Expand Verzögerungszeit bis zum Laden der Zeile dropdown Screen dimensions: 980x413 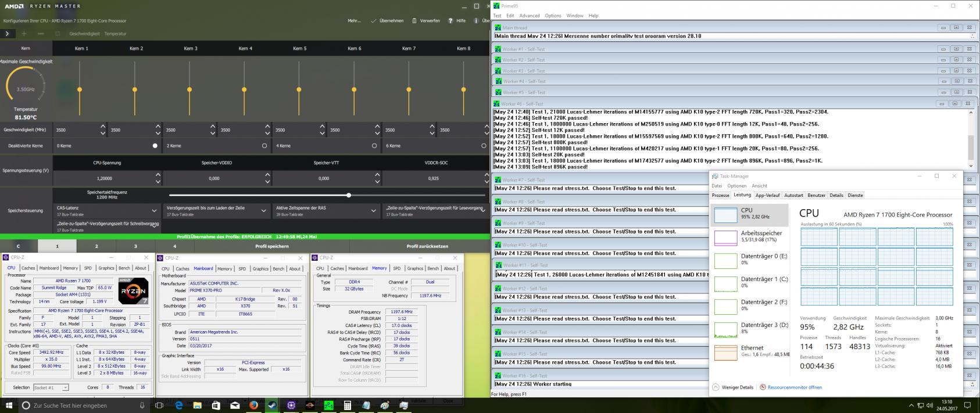[264, 210]
